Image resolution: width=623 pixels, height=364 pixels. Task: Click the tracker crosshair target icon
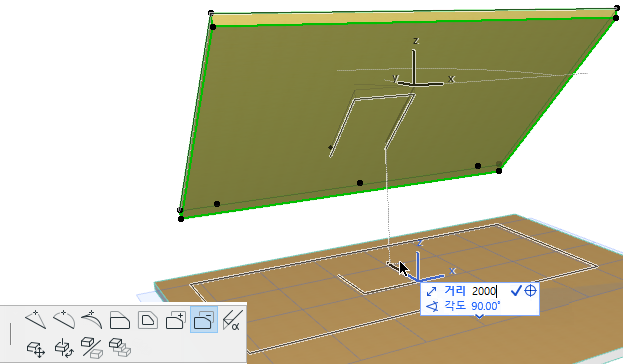point(530,291)
